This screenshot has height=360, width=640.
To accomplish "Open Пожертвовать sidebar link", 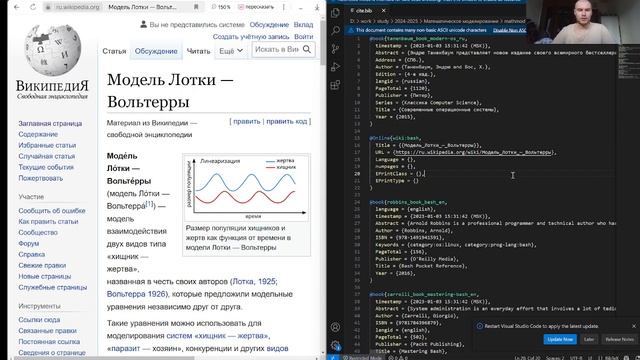I will [40, 178].
